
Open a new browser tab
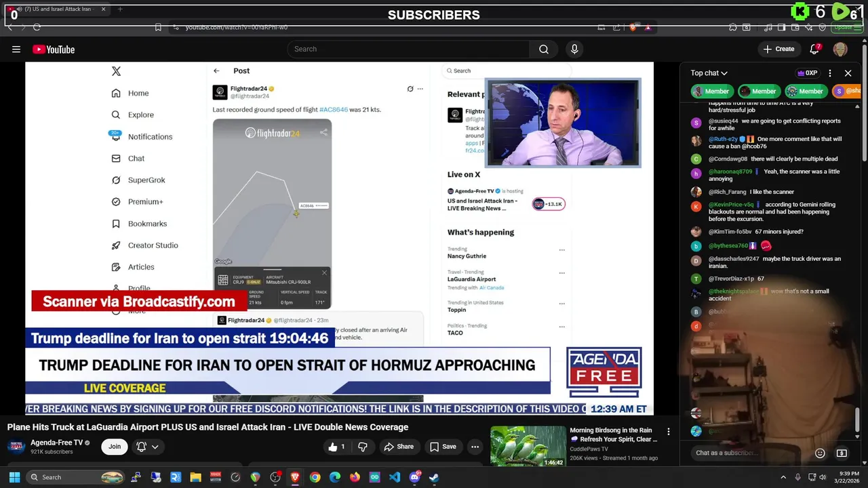point(120,9)
